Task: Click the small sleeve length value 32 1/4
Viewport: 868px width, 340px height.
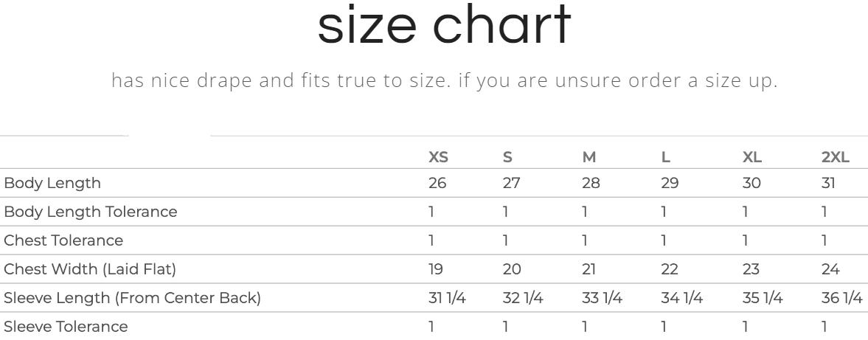Action: coord(523,298)
